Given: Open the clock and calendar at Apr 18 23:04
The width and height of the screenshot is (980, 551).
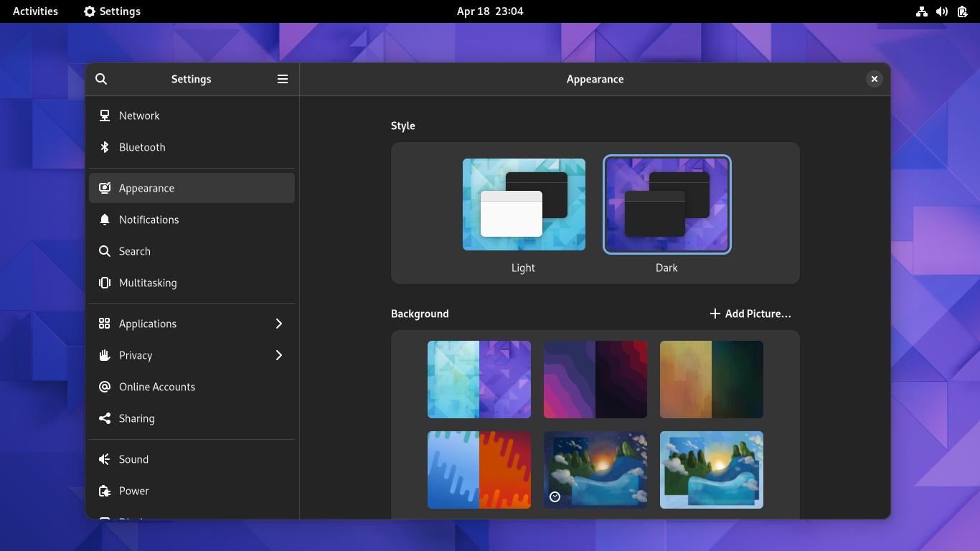Looking at the screenshot, I should [x=490, y=11].
